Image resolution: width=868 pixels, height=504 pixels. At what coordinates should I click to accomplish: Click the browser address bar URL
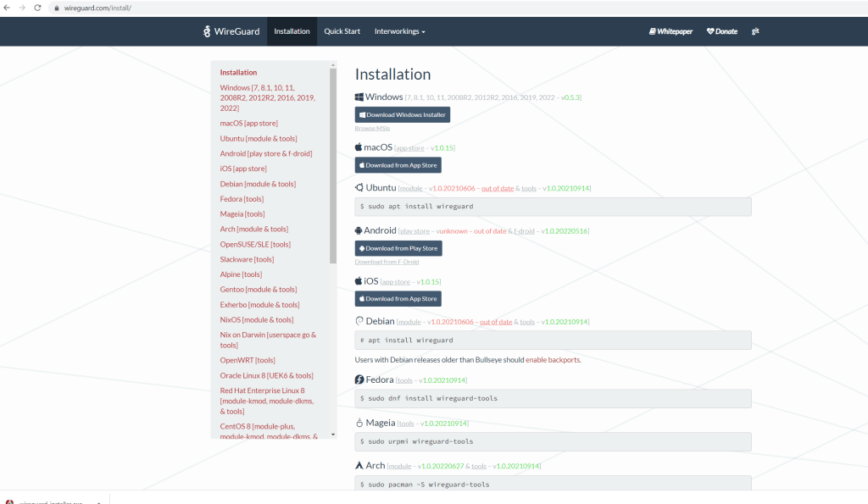(97, 8)
